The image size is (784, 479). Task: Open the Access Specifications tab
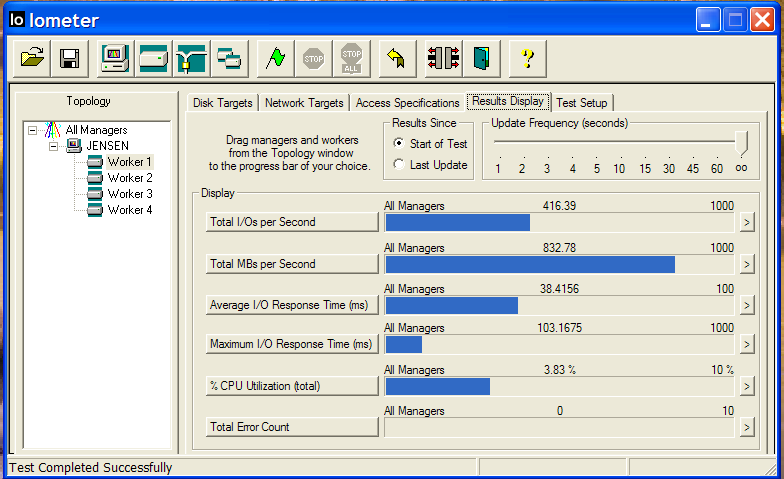[x=408, y=102]
